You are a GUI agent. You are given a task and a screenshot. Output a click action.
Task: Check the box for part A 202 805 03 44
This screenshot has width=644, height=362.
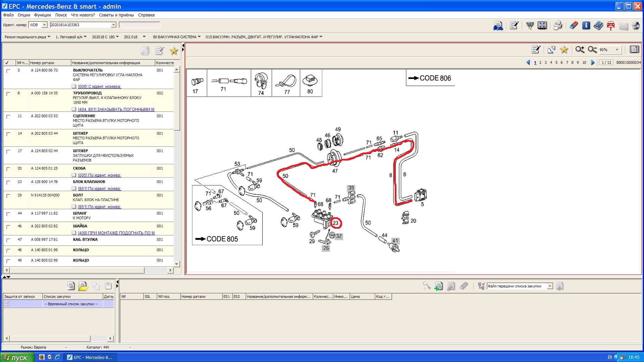coord(8,134)
